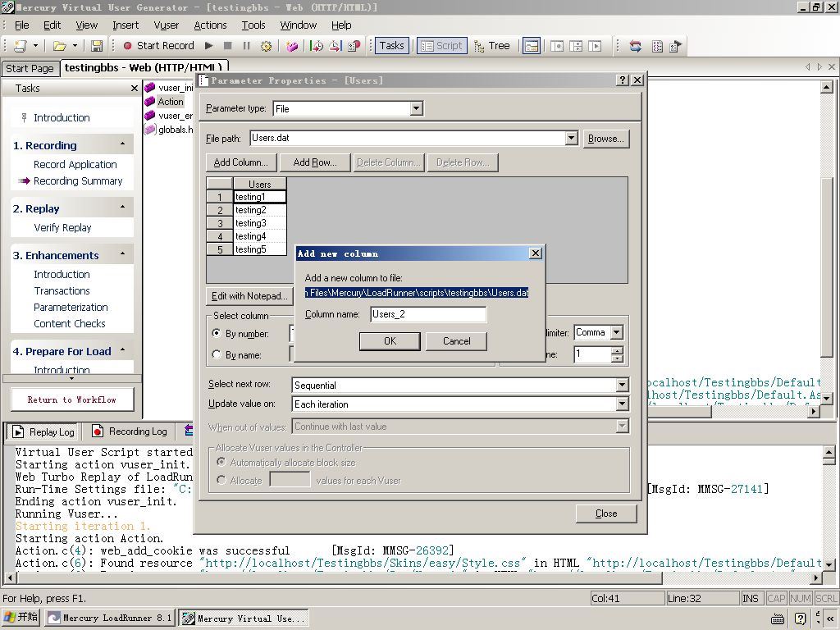The width and height of the screenshot is (840, 630).
Task: Click the Stop square icon in toolbar
Action: (228, 46)
